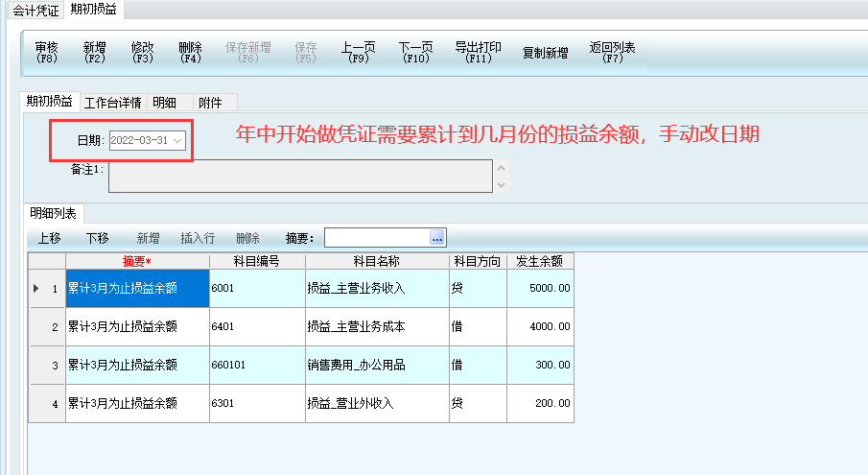Click the 删除 (F4) toolbar button

click(190, 53)
